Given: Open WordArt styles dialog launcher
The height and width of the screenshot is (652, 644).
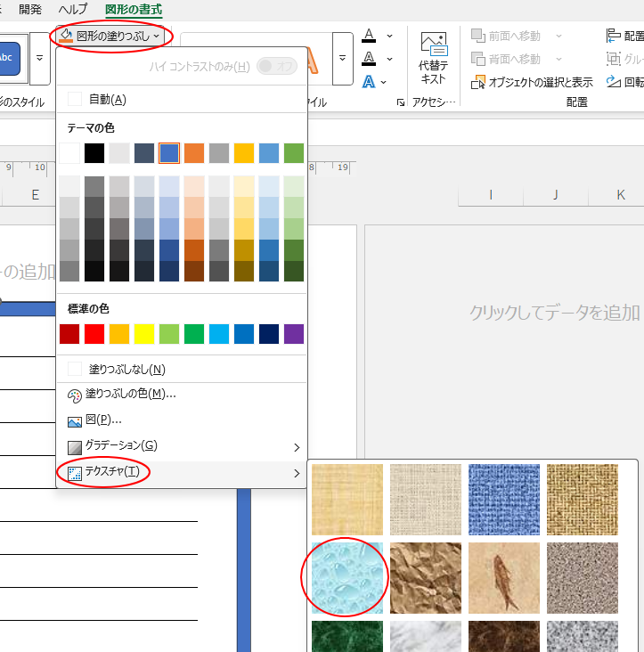Looking at the screenshot, I should coord(400,102).
